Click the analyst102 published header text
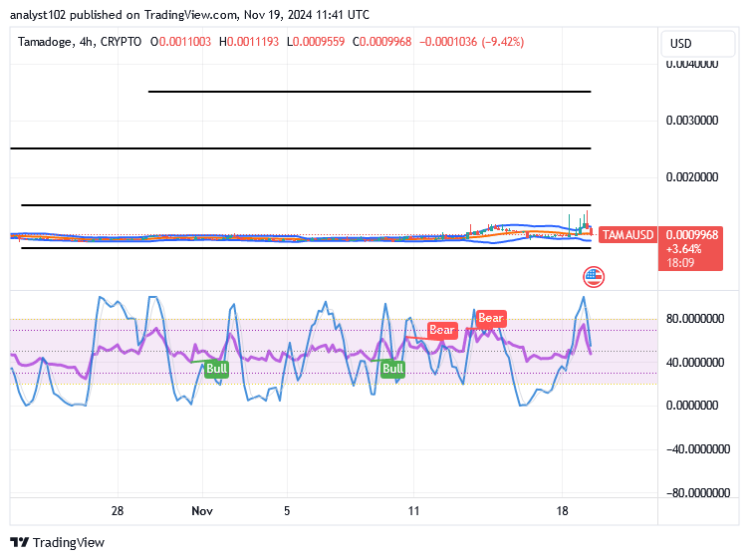This screenshot has height=560, width=749. 189,15
